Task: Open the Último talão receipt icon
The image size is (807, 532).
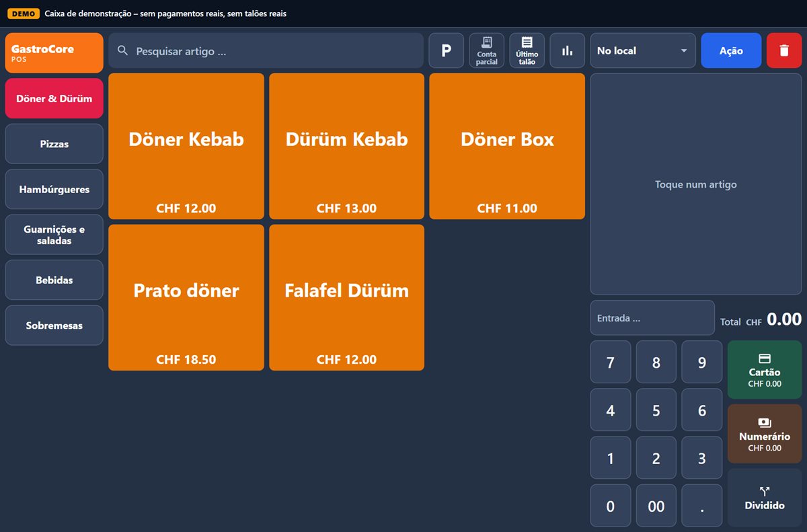Action: click(527, 50)
